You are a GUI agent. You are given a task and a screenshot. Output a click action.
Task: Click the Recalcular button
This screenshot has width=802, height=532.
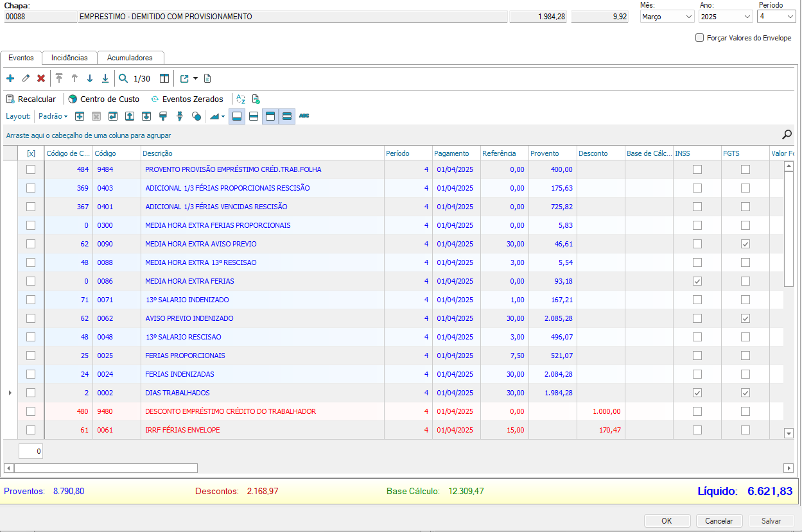point(31,99)
